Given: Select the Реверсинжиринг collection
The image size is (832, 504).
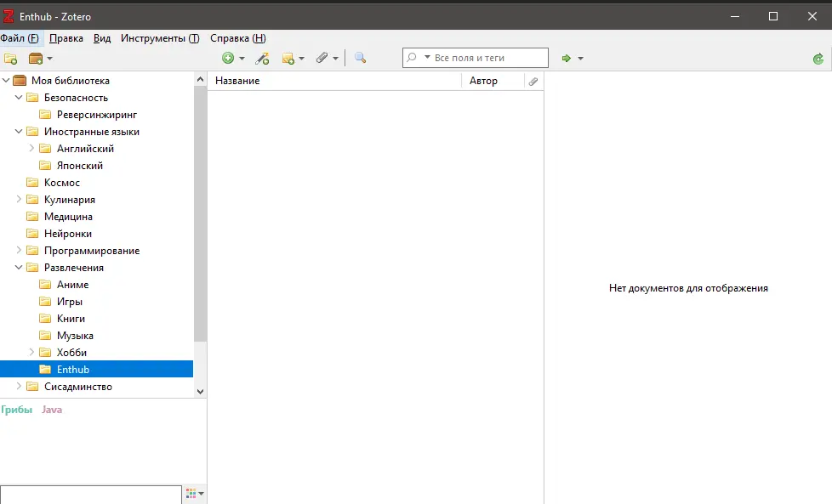Looking at the screenshot, I should coord(97,115).
